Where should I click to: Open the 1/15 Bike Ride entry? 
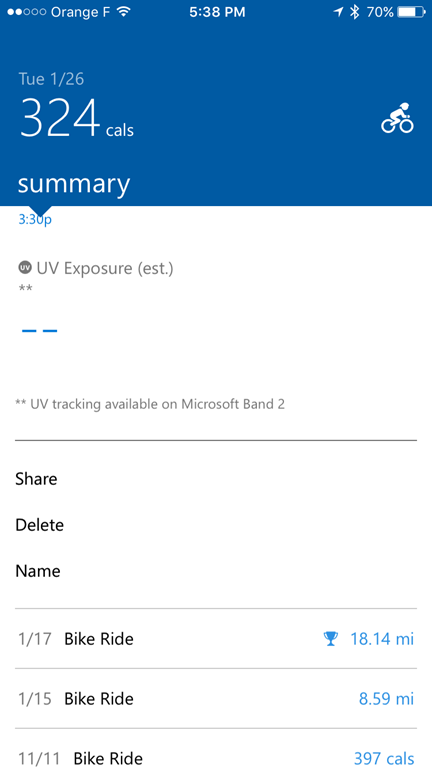click(216, 698)
